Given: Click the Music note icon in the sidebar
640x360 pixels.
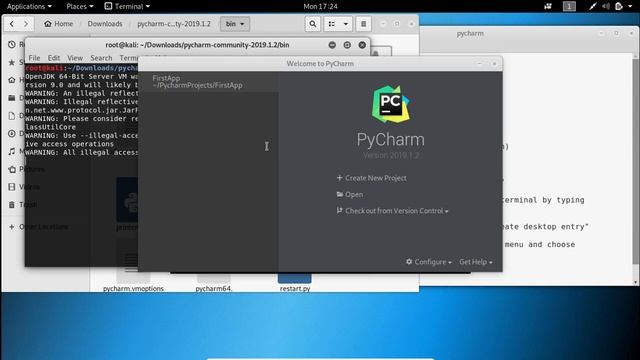Looking at the screenshot, I should (12, 151).
